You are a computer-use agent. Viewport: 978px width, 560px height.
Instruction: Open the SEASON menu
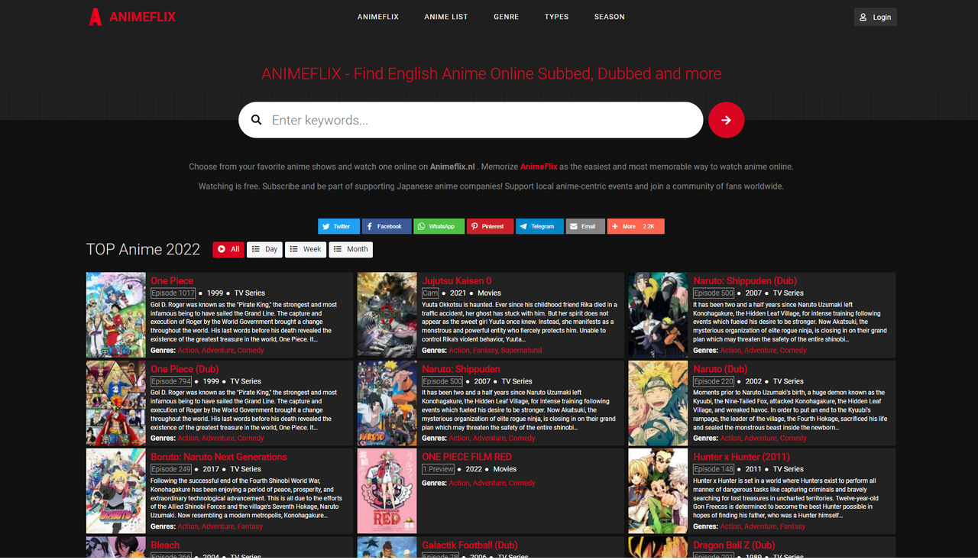point(610,17)
